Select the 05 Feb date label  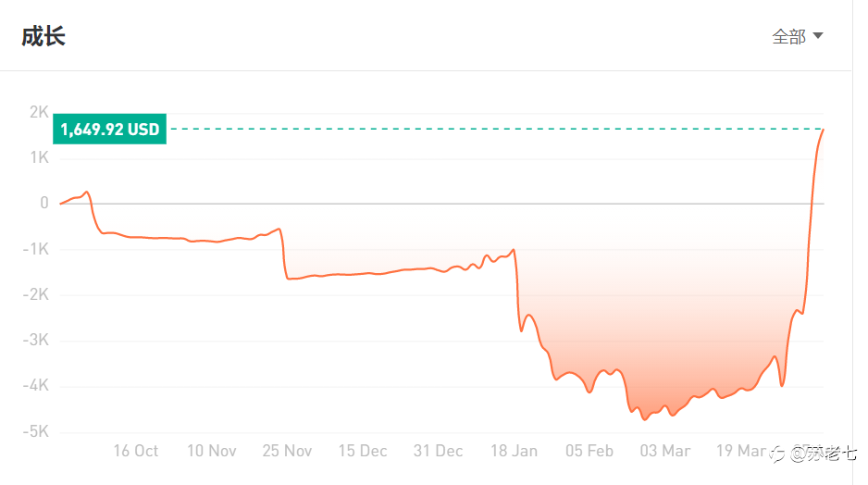pos(589,451)
